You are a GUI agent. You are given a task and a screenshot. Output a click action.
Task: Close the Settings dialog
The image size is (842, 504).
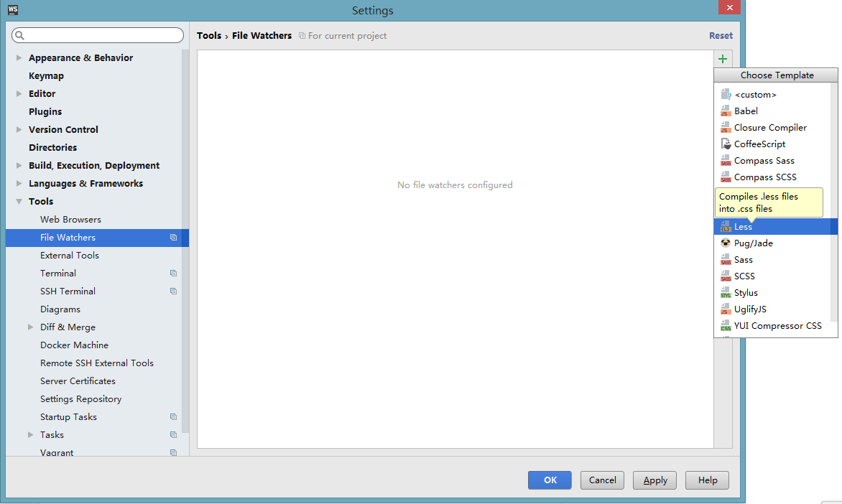point(729,7)
